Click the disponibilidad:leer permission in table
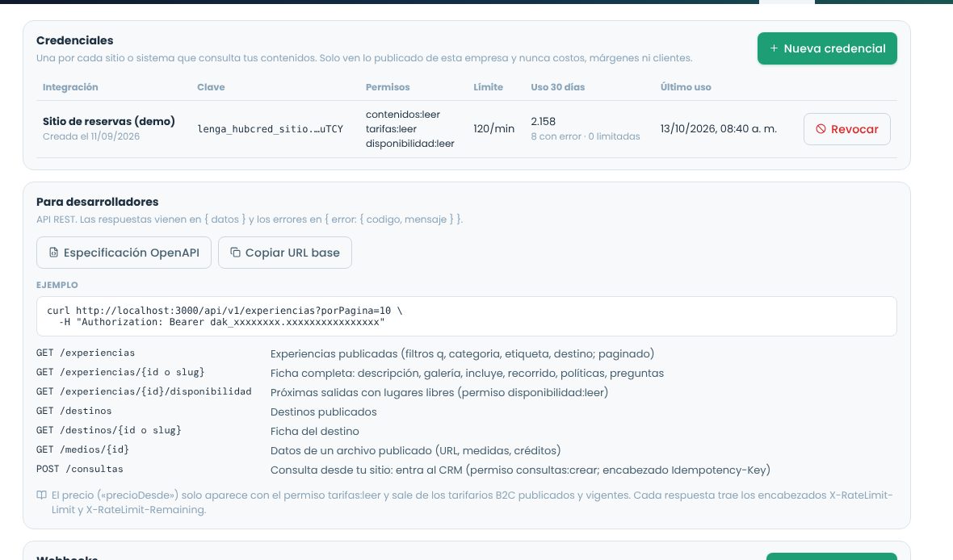Image resolution: width=953 pixels, height=560 pixels. 409,144
